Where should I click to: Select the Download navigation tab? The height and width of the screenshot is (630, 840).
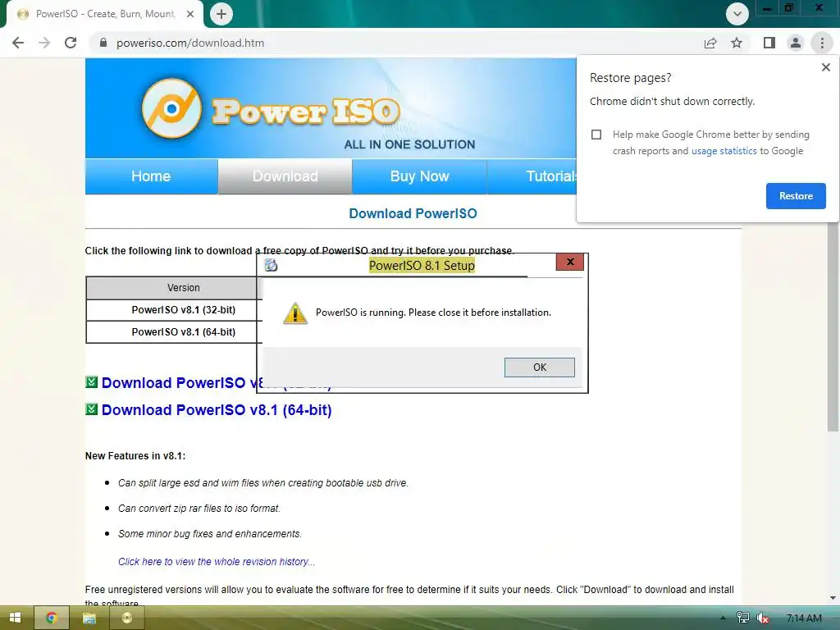(x=285, y=176)
